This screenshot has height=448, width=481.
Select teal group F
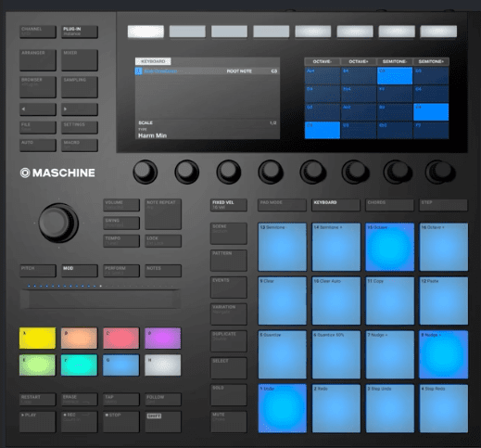80,365
